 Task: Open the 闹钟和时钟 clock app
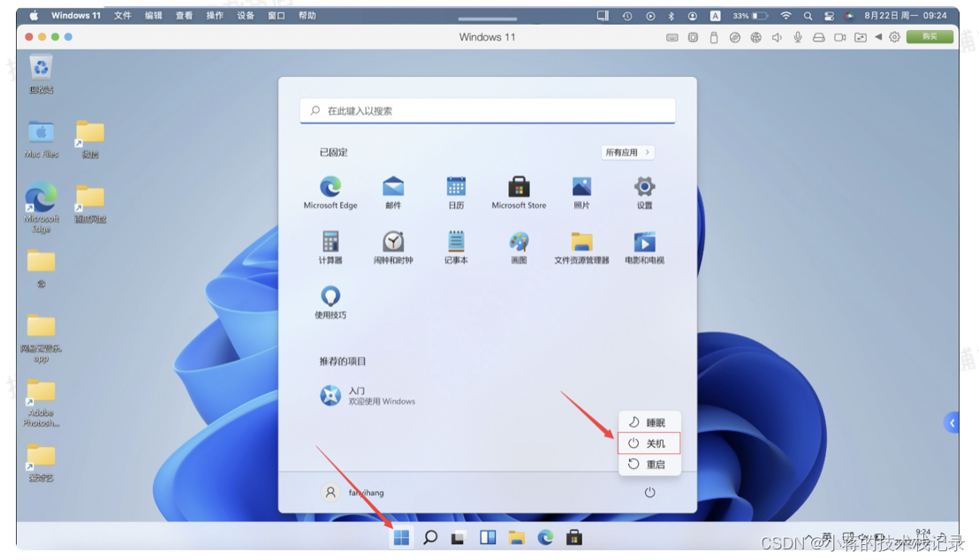393,248
